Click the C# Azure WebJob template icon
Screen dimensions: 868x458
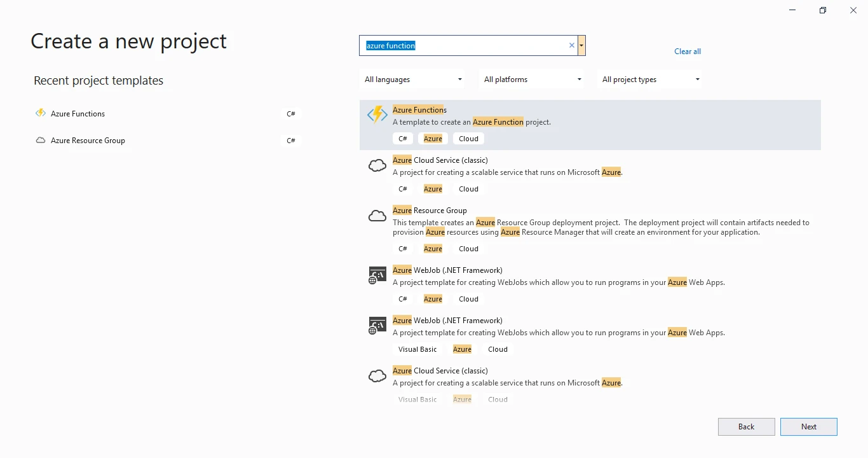pyautogui.click(x=377, y=275)
